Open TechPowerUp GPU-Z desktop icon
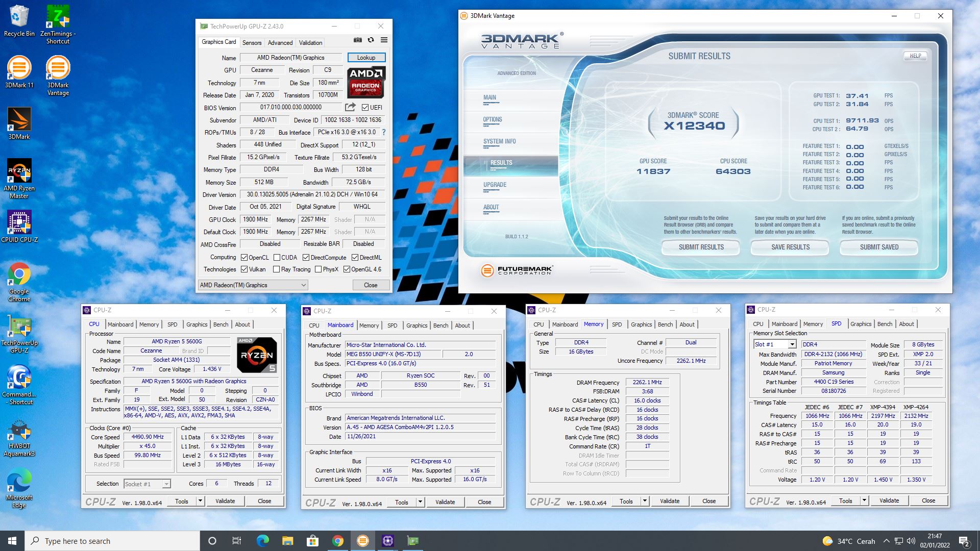The height and width of the screenshot is (551, 980). click(19, 333)
